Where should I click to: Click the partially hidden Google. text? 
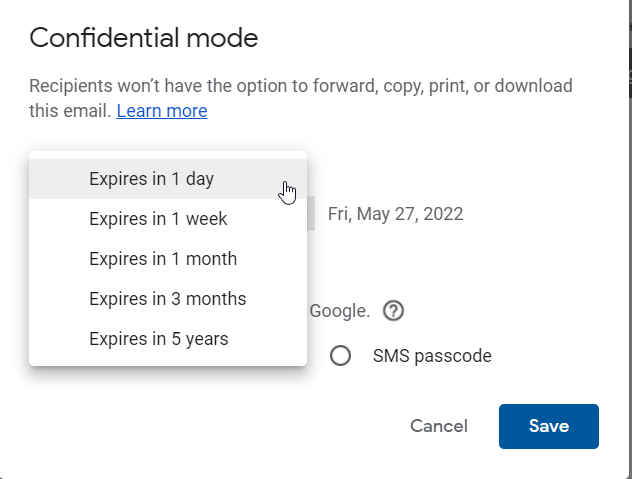click(340, 311)
